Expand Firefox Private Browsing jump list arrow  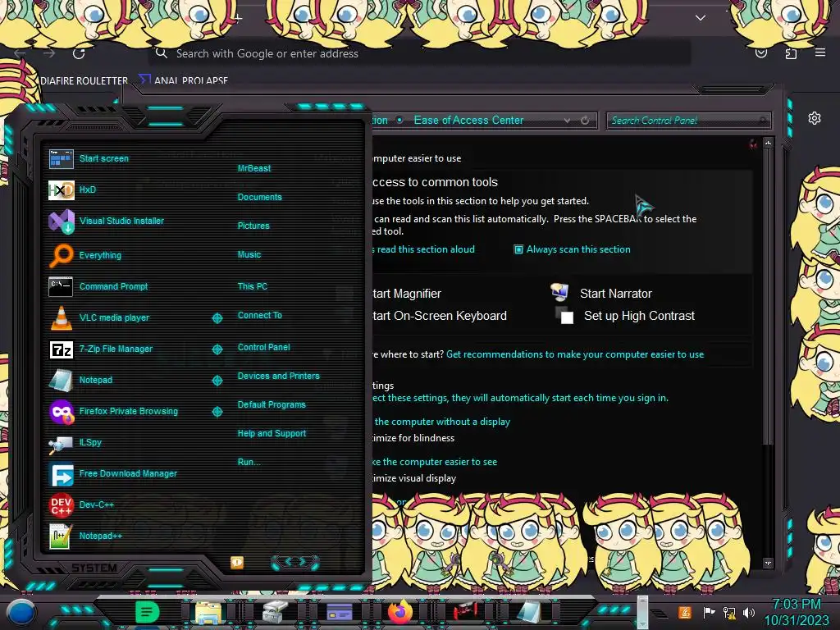coord(217,412)
